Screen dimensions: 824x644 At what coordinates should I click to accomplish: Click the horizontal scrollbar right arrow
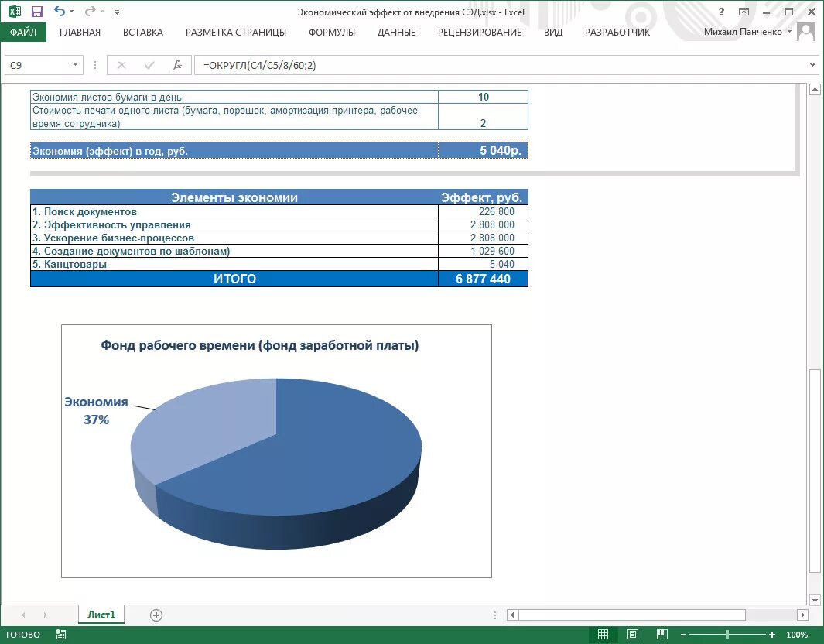[x=802, y=615]
